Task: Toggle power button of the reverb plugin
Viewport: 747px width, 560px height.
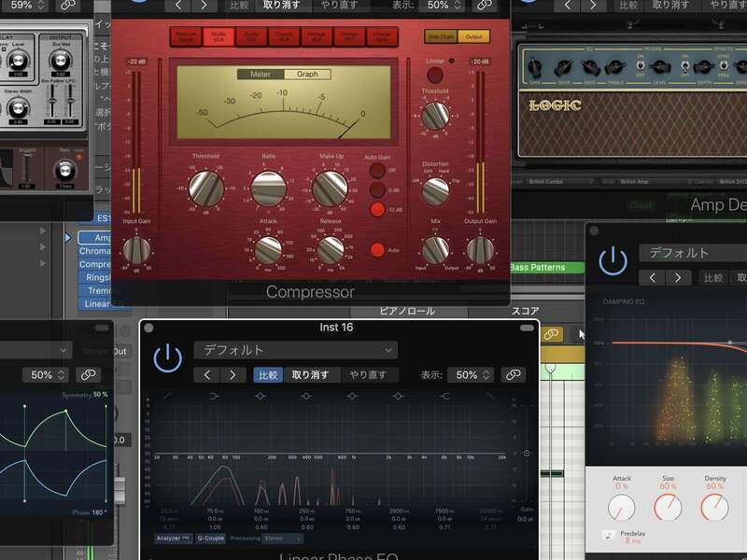Action: pos(613,261)
